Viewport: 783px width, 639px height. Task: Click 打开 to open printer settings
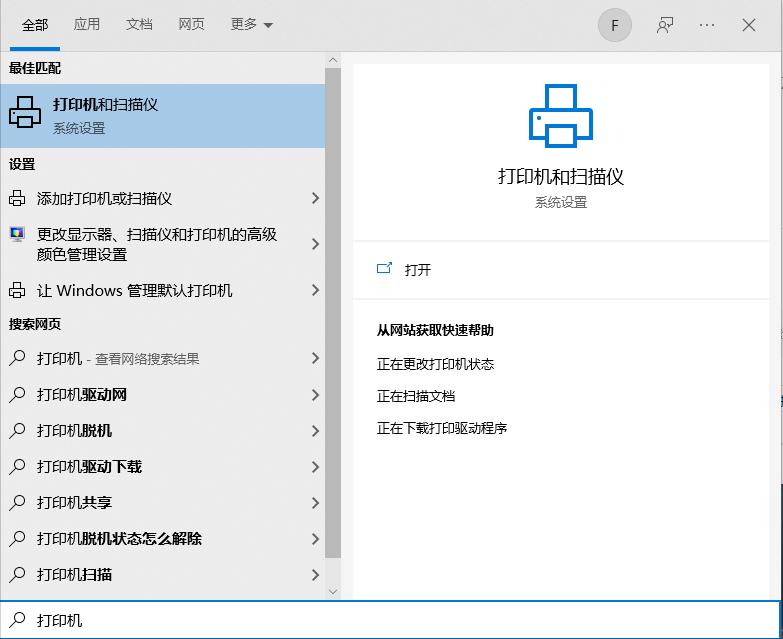tap(417, 270)
